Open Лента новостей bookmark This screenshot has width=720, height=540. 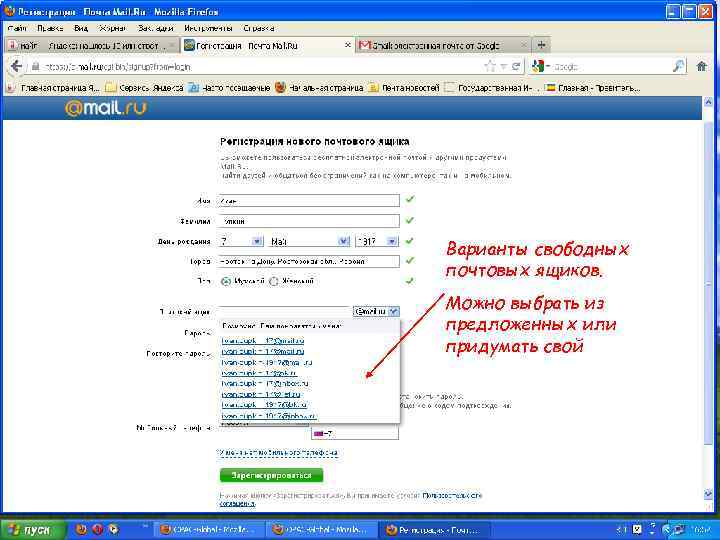[x=405, y=88]
